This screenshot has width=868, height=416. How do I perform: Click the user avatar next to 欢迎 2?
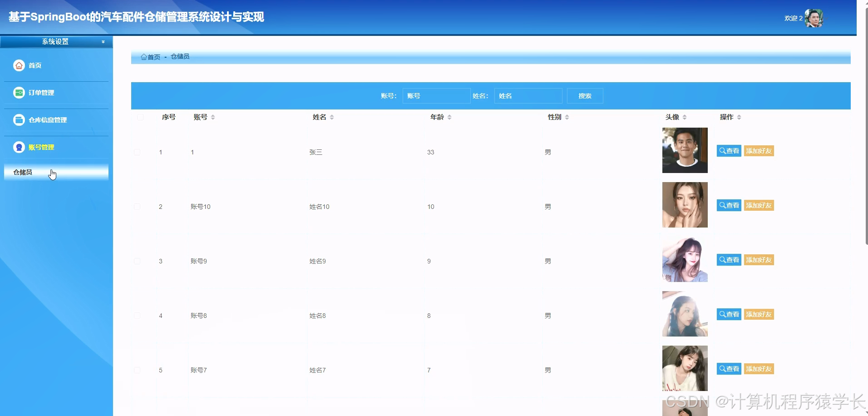813,17
